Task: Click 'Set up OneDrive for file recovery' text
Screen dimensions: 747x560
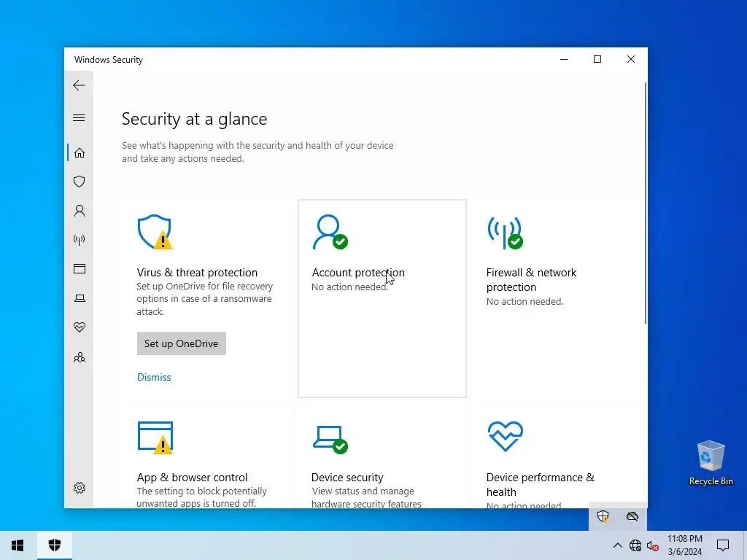Action: click(205, 286)
